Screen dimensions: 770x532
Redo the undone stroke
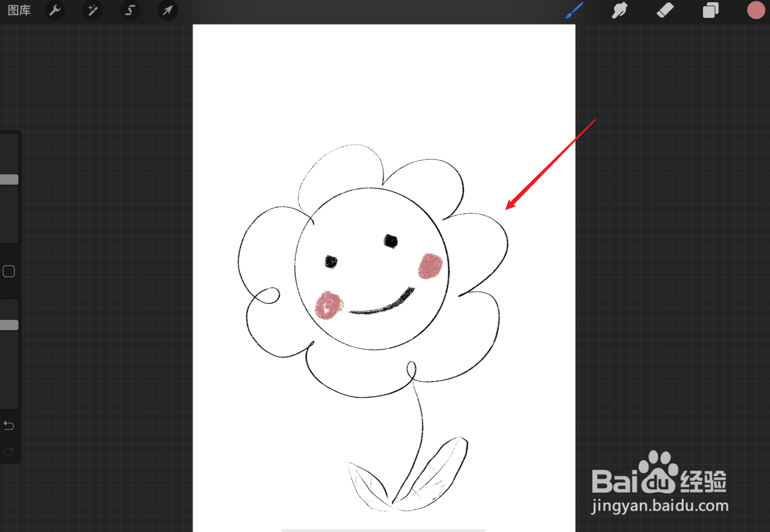click(x=9, y=452)
